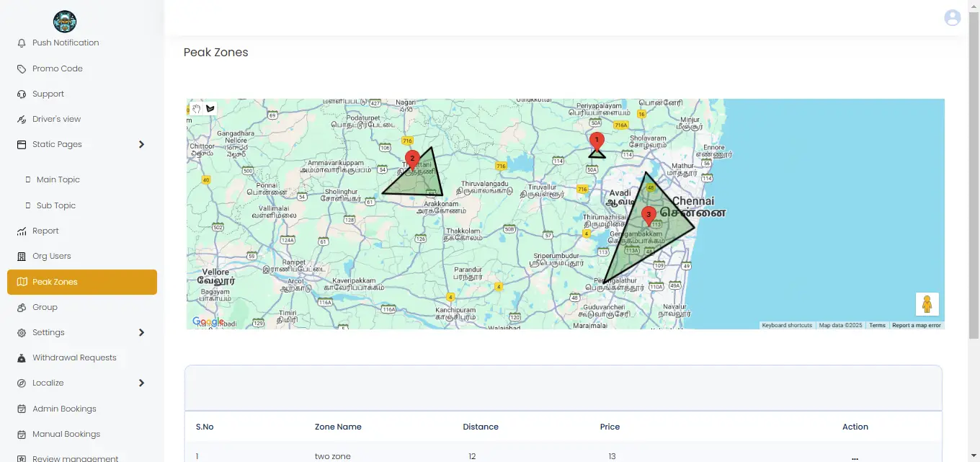
Task: Click Google logo on map
Action: point(208,321)
